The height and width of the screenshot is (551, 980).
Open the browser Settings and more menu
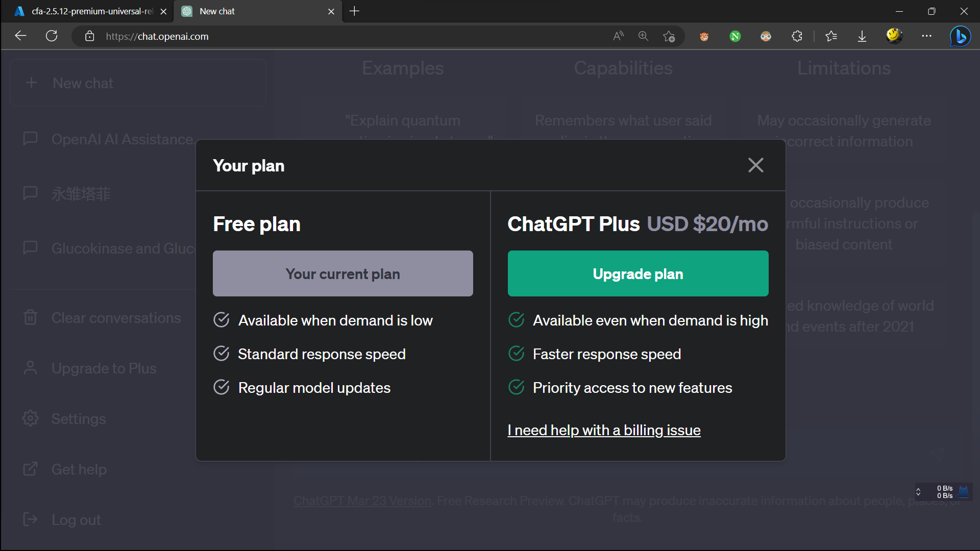click(x=926, y=36)
